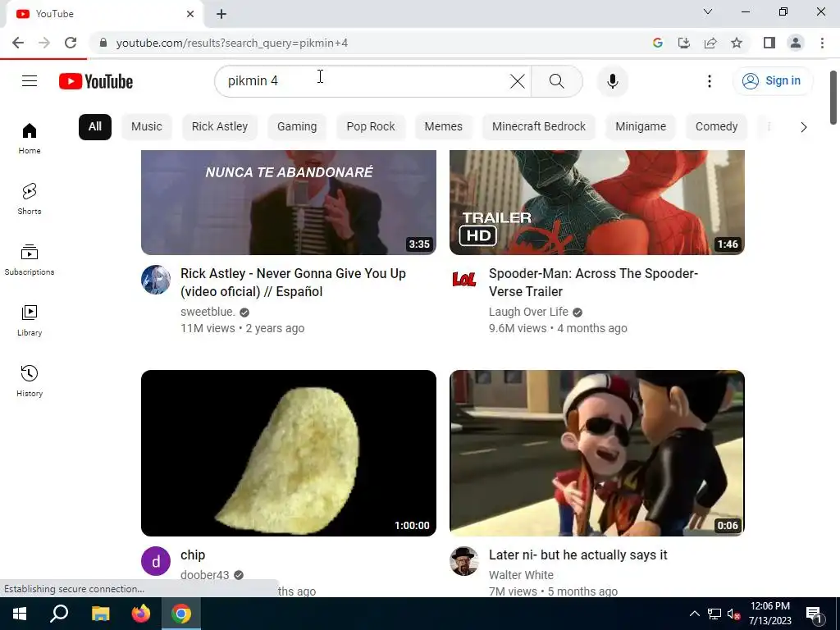The height and width of the screenshot is (630, 840).
Task: Open Windows taskbar search
Action: (x=59, y=614)
